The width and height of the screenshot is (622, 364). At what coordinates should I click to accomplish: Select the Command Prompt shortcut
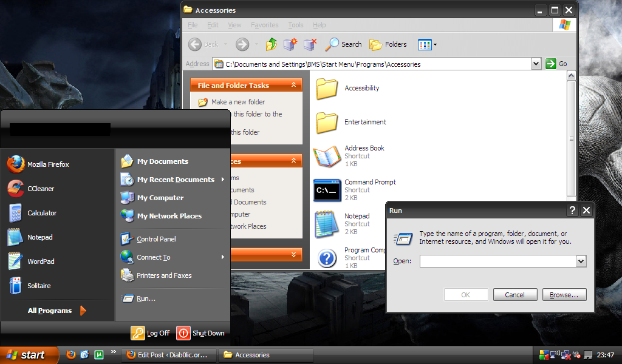pyautogui.click(x=355, y=190)
